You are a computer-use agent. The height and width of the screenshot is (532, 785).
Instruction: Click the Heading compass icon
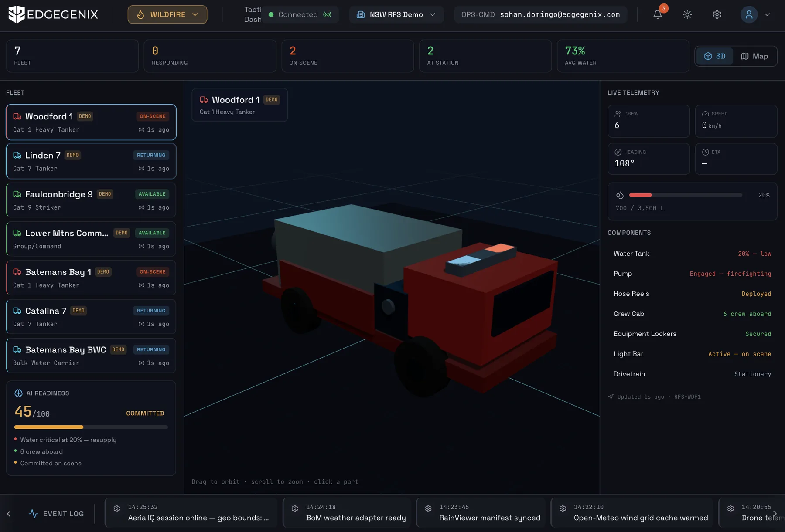pos(618,152)
